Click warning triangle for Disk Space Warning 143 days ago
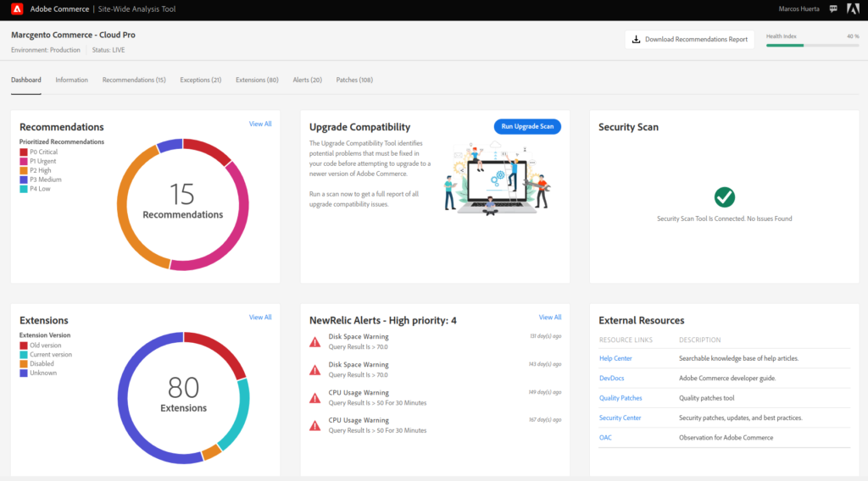Viewport: 868px width, 481px height. pos(315,370)
